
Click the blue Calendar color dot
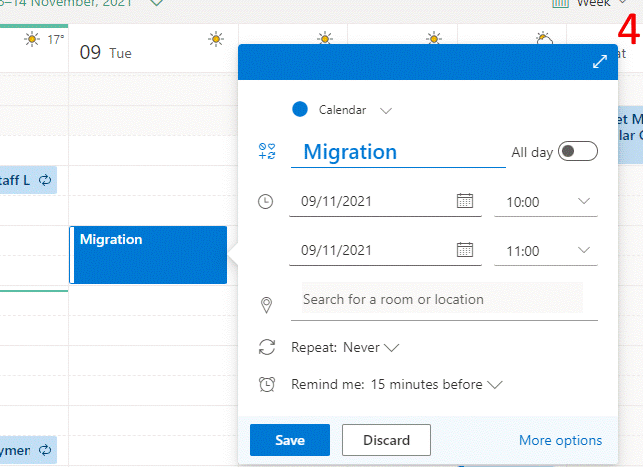[x=300, y=109]
